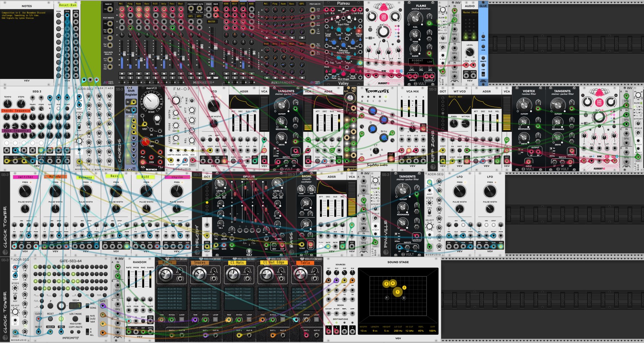The width and height of the screenshot is (644, 343).
Task: Open the SEQ # number display
Action: tap(75, 305)
